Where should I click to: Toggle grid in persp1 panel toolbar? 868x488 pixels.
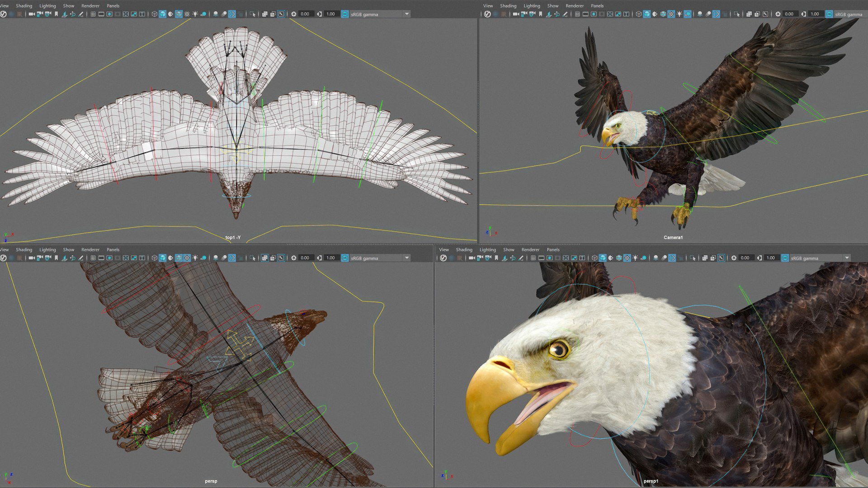pyautogui.click(x=533, y=258)
